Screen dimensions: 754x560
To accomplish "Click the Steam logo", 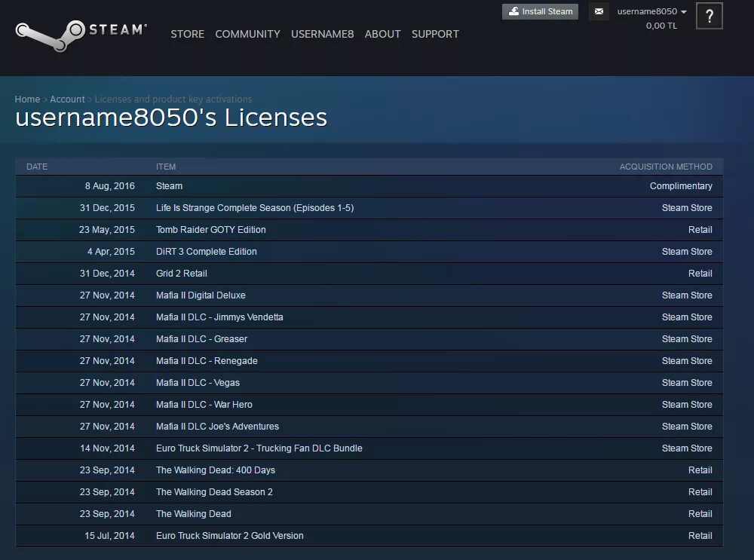I will [x=81, y=35].
